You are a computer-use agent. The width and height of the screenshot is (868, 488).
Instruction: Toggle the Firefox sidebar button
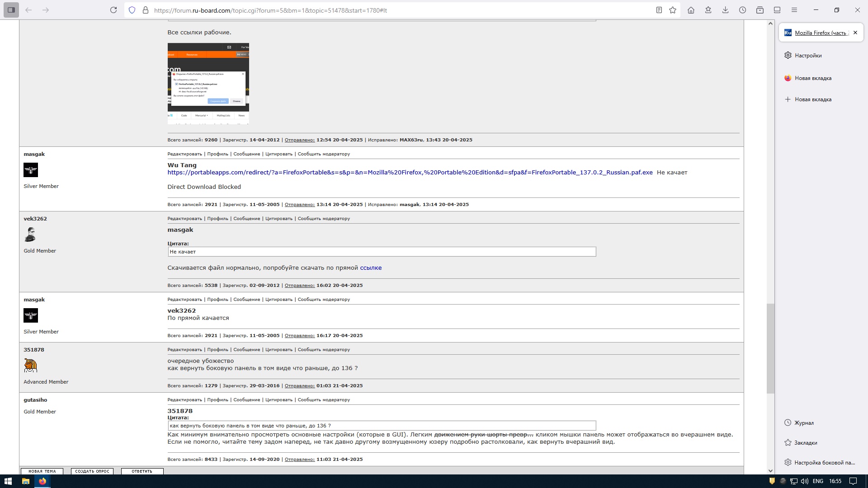(11, 10)
